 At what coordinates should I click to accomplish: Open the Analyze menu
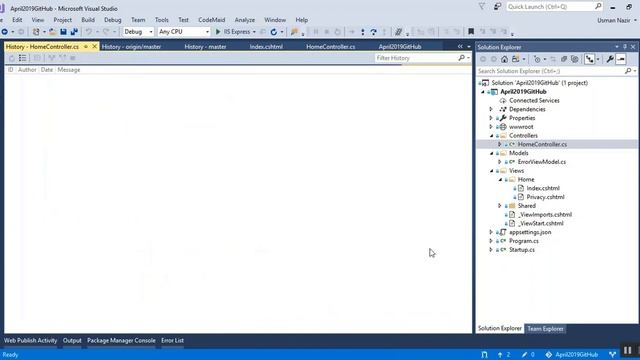coord(244,20)
